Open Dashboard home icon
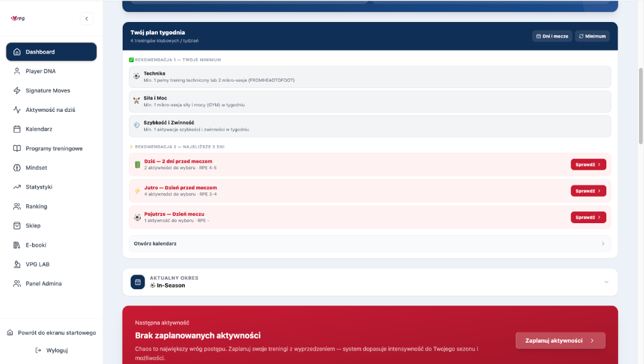Image resolution: width=644 pixels, height=364 pixels. point(17,52)
